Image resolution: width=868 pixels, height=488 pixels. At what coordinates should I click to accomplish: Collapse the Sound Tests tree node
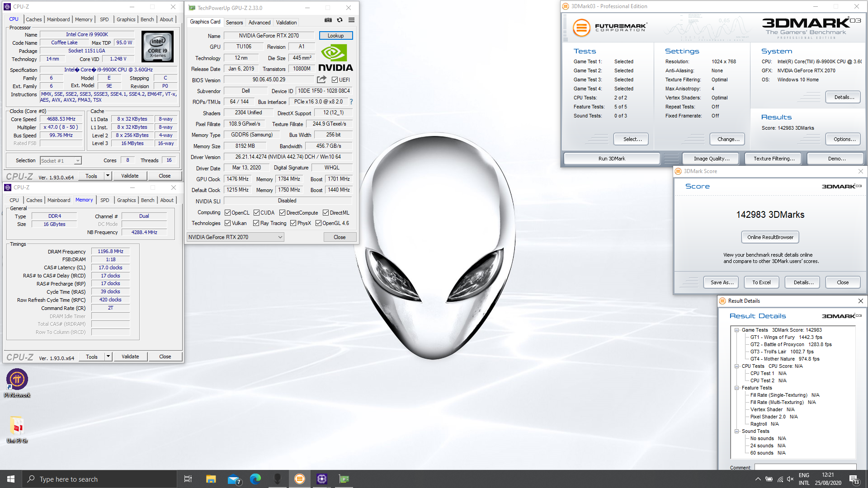pos(736,432)
